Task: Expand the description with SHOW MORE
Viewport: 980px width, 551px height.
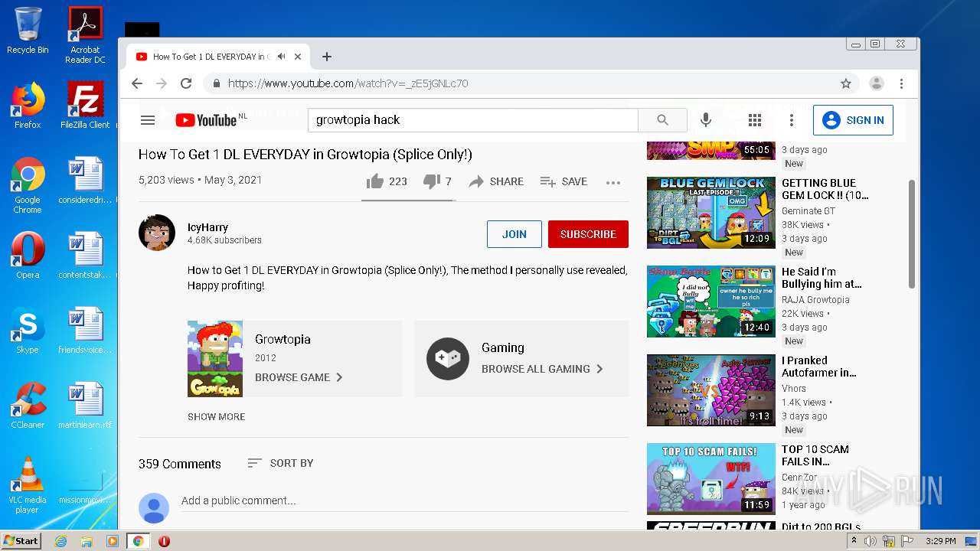Action: 217,416
